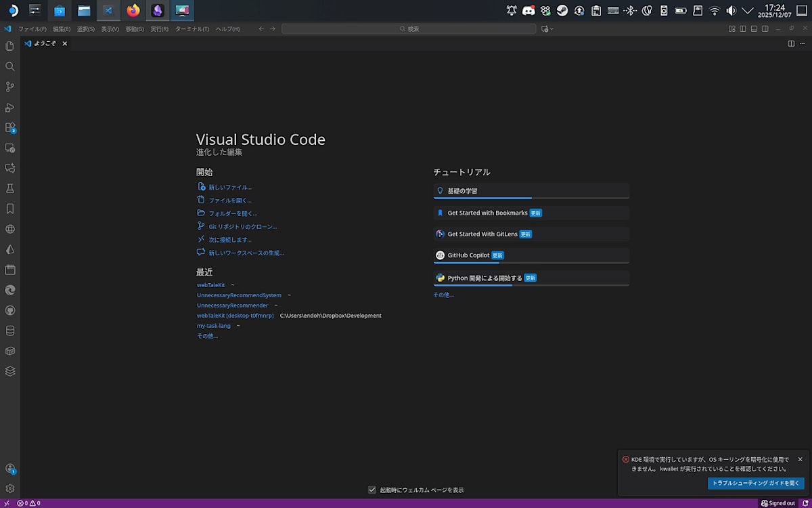Open recent folder my-task-lang
812x508 pixels.
(214, 326)
